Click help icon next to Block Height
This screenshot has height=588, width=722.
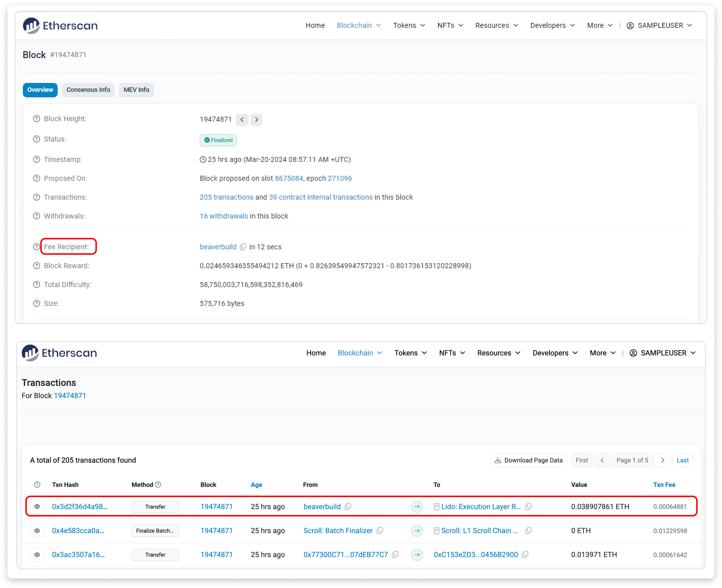(37, 119)
